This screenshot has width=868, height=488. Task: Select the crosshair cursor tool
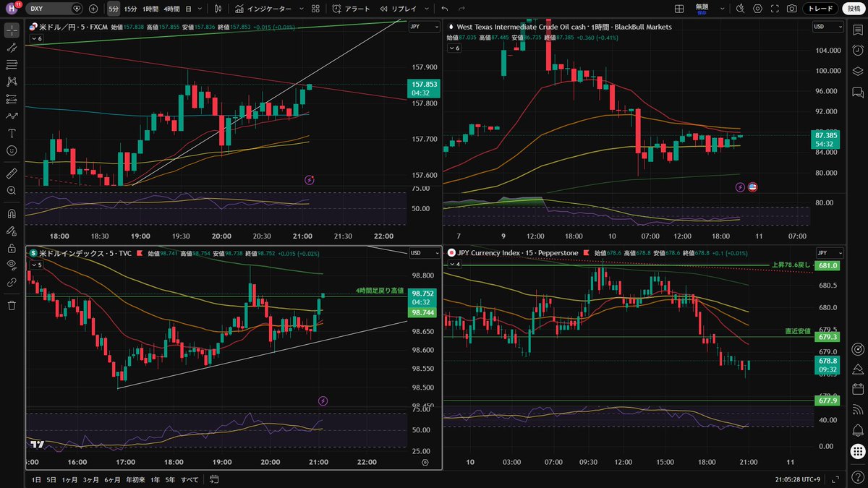click(x=12, y=30)
